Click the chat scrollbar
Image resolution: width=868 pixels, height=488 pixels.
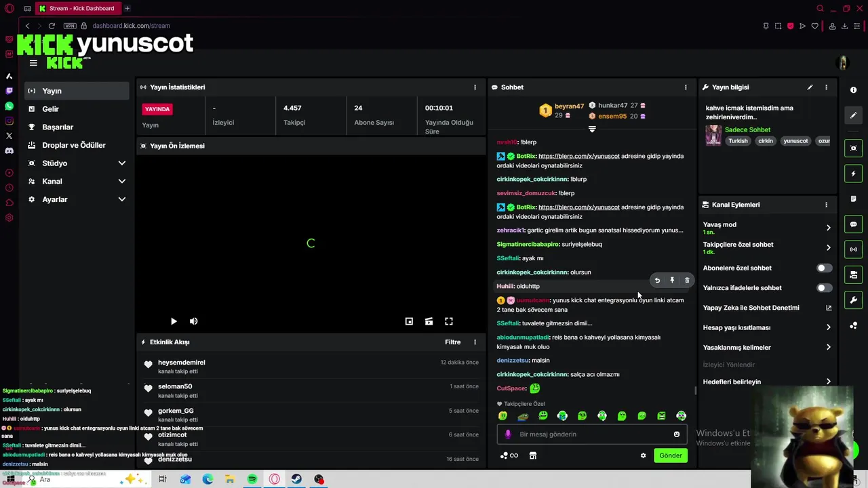click(x=695, y=391)
